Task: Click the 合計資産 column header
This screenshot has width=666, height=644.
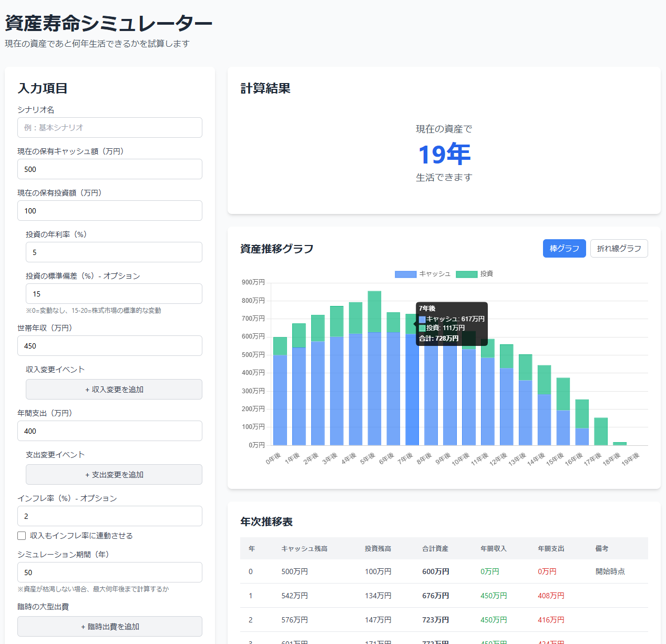Action: click(x=435, y=549)
